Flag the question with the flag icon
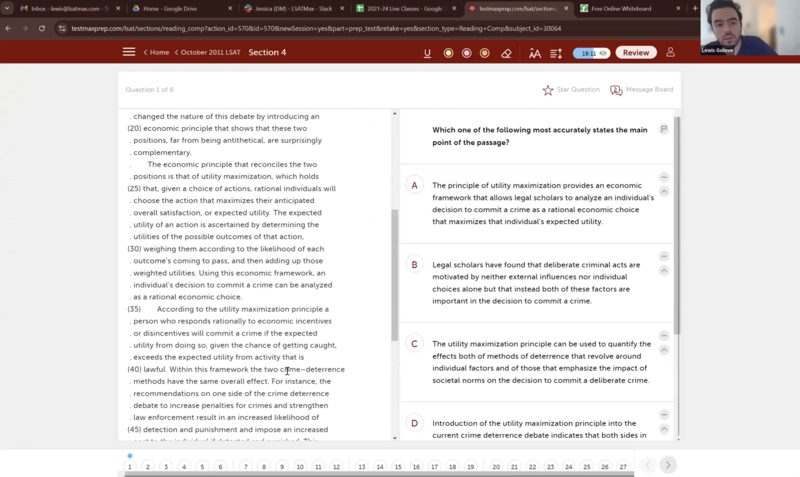This screenshot has width=800, height=477. pos(663,129)
